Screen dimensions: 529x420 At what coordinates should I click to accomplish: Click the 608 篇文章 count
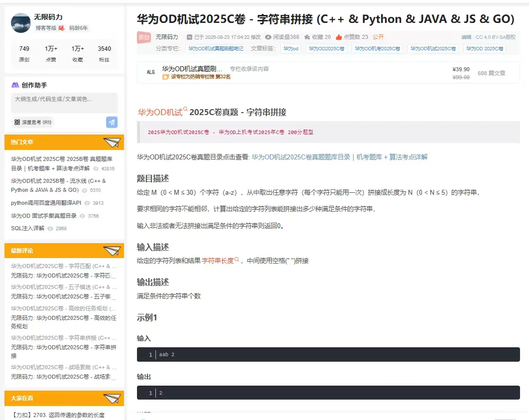tap(492, 73)
